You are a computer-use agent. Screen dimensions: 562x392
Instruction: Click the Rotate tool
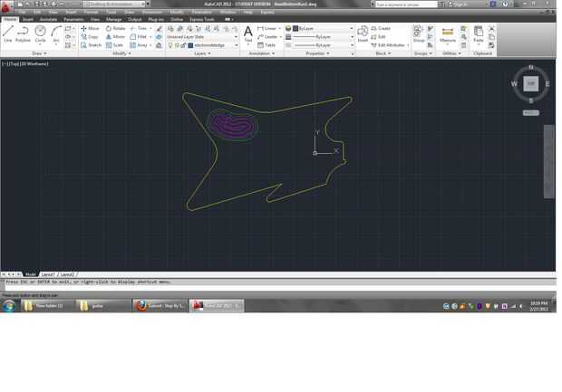115,28
